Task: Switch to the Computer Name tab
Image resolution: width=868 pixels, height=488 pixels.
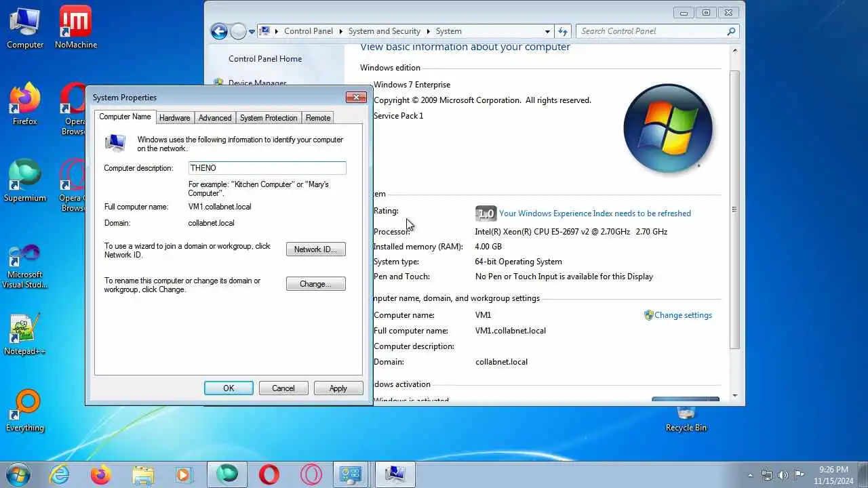Action: [125, 117]
